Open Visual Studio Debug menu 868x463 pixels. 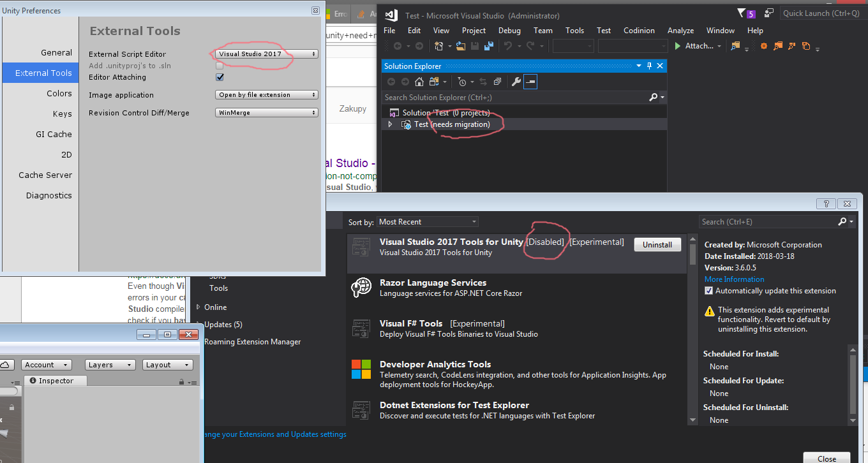(509, 30)
